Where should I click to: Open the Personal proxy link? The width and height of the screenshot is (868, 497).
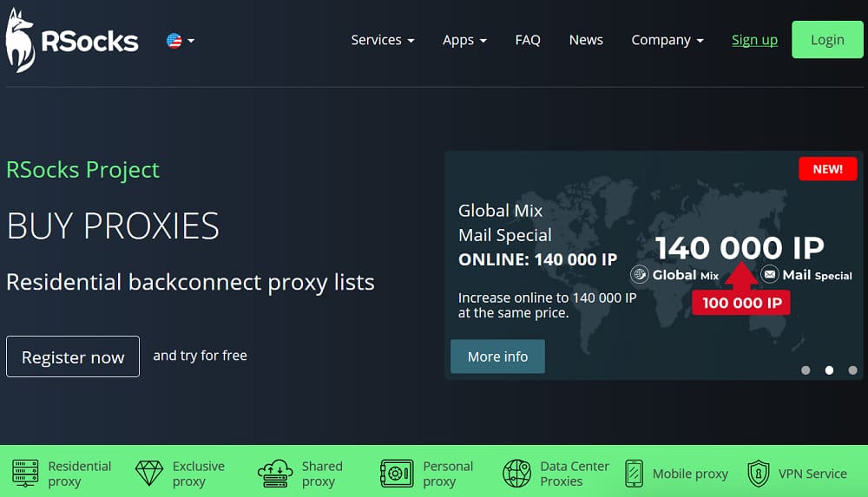pos(448,474)
